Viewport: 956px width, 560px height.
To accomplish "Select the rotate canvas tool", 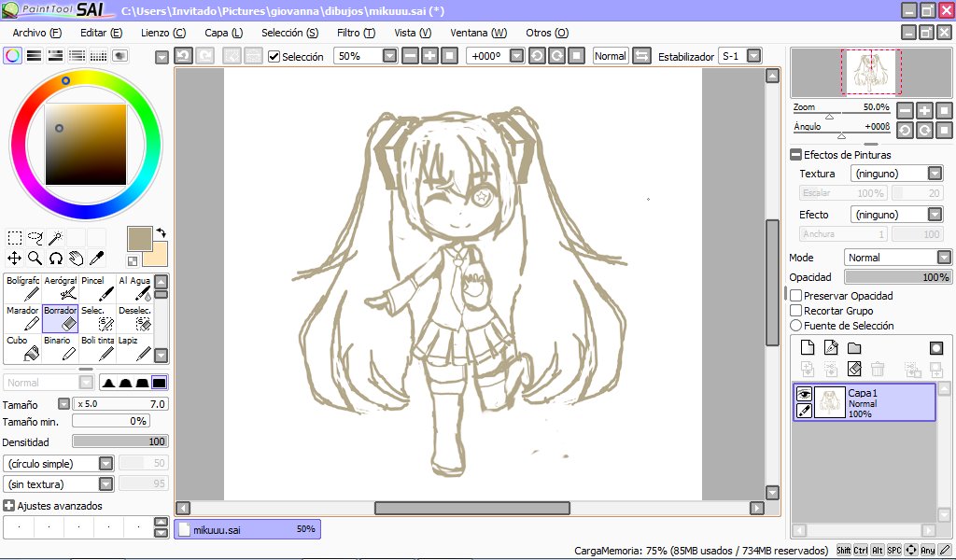I will tap(55, 259).
